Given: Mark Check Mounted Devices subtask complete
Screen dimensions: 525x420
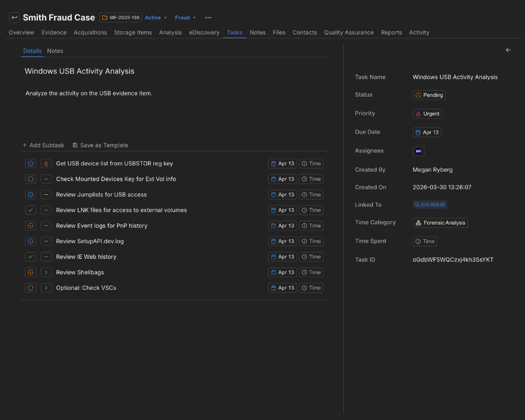Looking at the screenshot, I should (x=30, y=179).
